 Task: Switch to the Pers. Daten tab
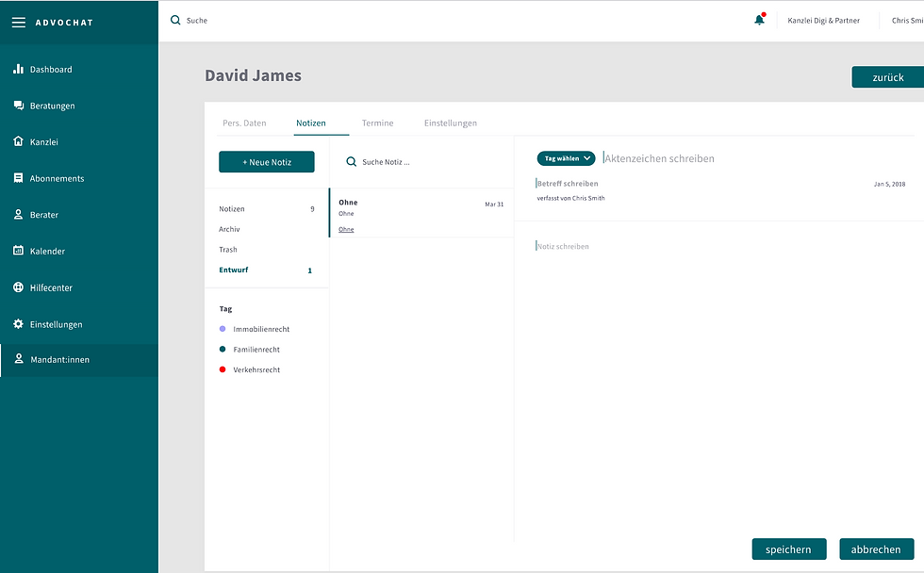244,123
